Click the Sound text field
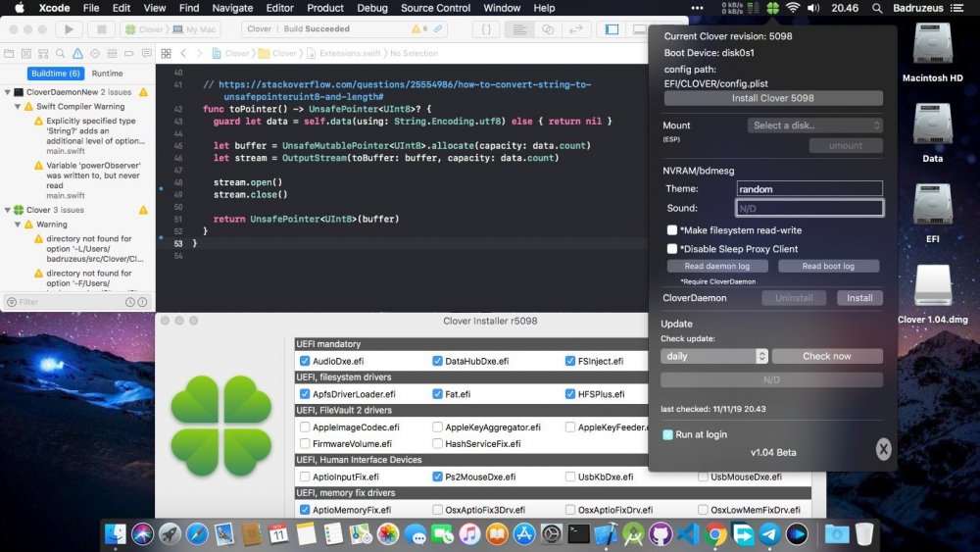This screenshot has width=980, height=552. coord(809,208)
